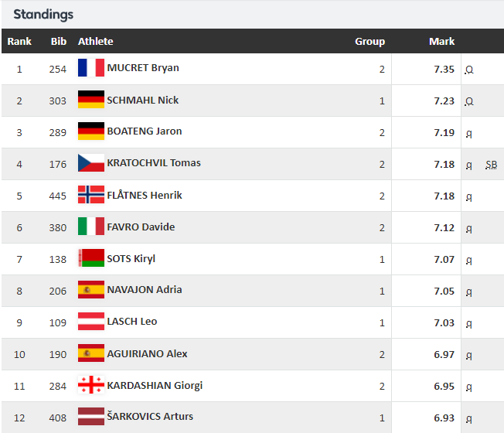Click the Georgian flag beside KARDASHIAN Giorgi
The width and height of the screenshot is (504, 433).
(x=91, y=384)
